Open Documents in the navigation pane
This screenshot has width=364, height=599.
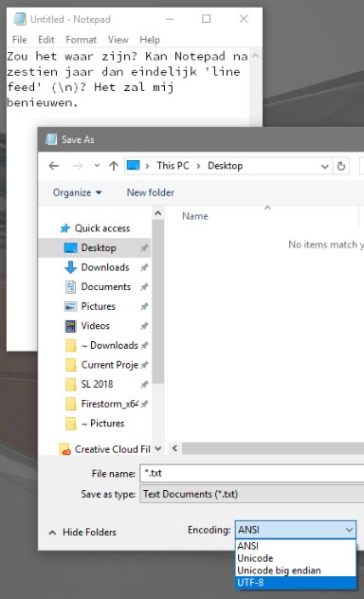(106, 287)
